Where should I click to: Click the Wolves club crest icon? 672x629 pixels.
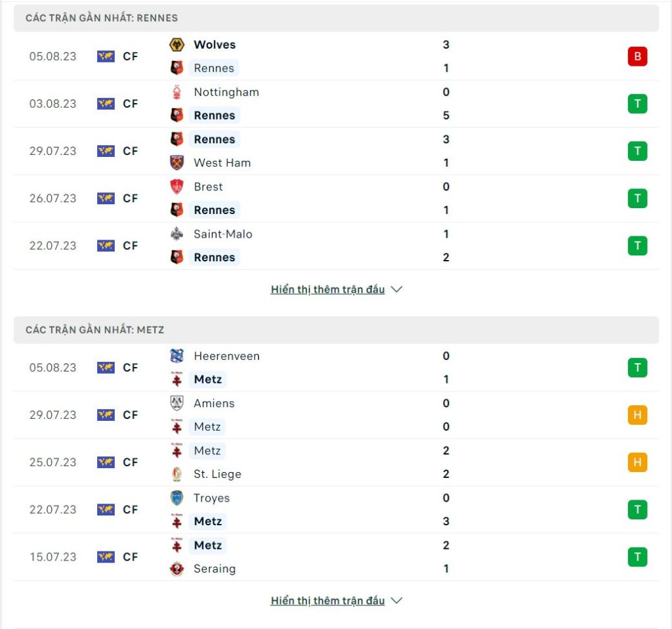tap(177, 45)
